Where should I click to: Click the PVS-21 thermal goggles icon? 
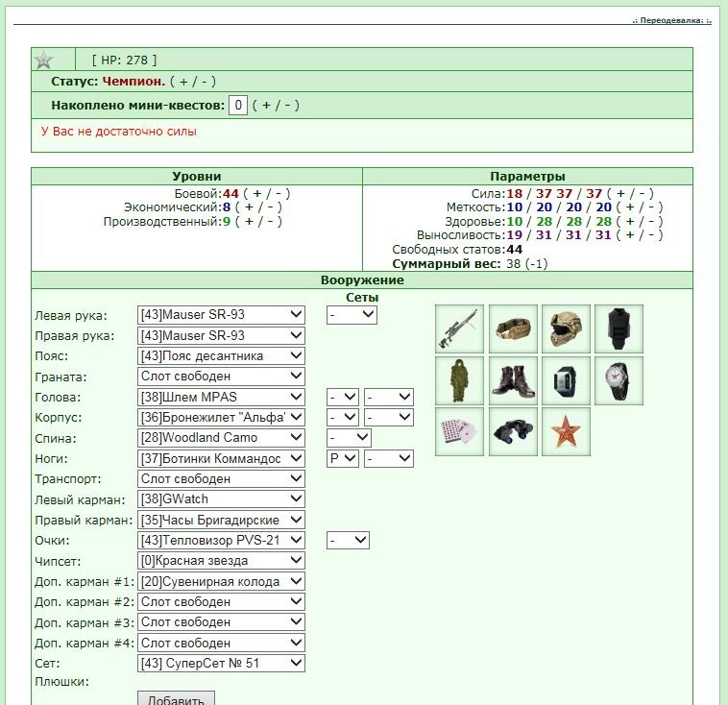pyautogui.click(x=513, y=432)
